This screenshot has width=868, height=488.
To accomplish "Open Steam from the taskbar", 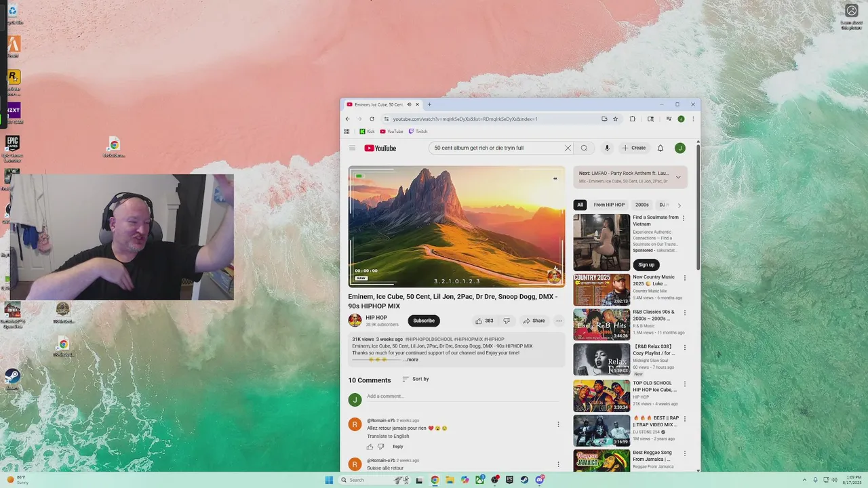I will pos(524,480).
